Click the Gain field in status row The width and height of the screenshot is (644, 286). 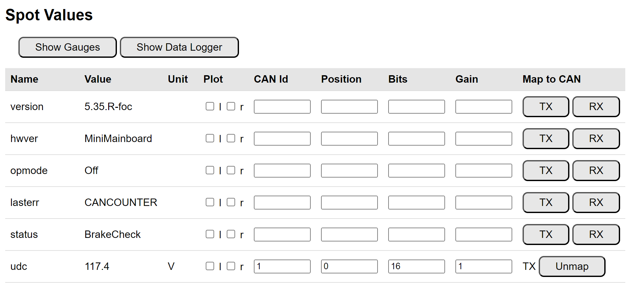pyautogui.click(x=483, y=234)
